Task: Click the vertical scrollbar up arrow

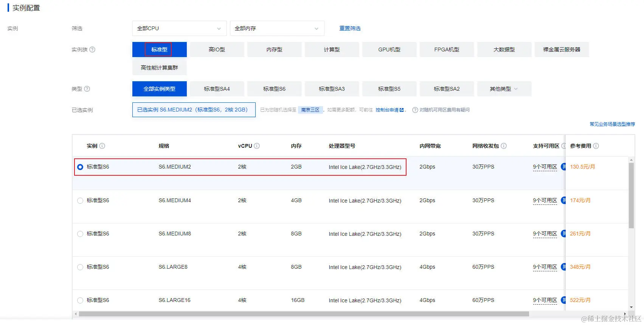Action: [x=631, y=160]
